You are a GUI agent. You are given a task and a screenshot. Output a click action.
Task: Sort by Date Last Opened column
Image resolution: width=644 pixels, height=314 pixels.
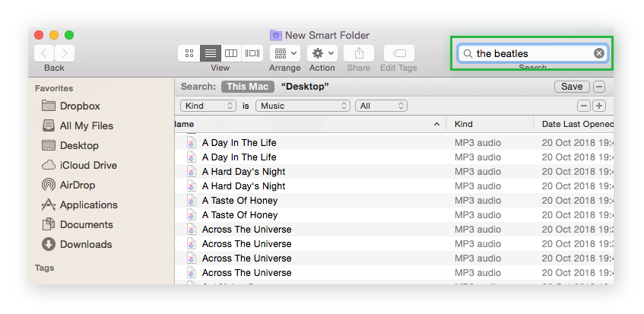coord(574,124)
